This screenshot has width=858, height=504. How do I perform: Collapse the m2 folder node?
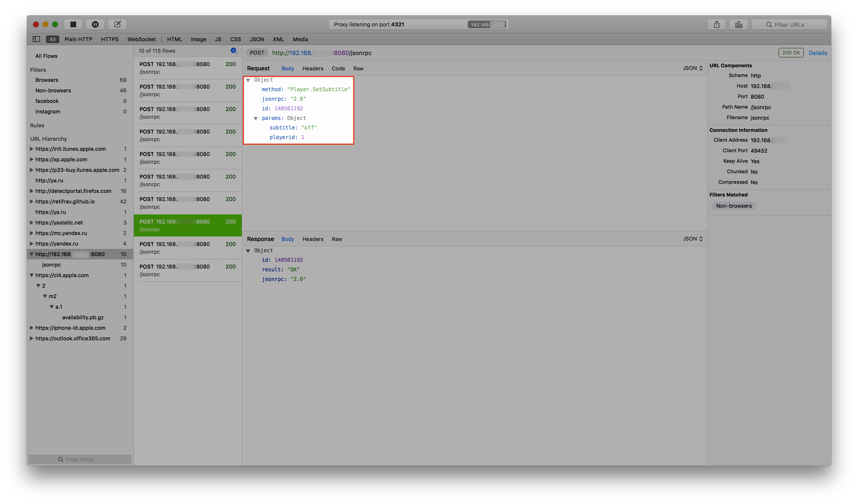point(45,297)
